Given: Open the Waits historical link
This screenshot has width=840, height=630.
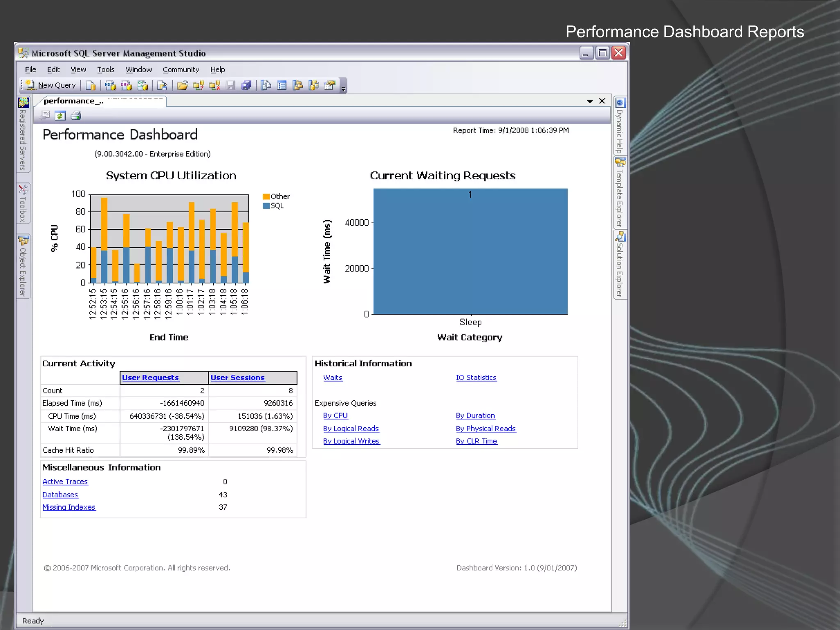Looking at the screenshot, I should pos(333,377).
